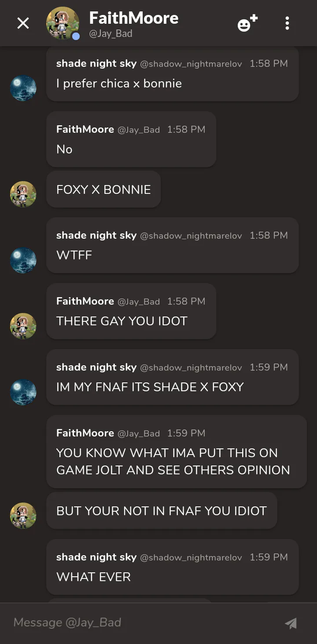Open the FaithMoore name in the header
The image size is (317, 644).
[134, 18]
